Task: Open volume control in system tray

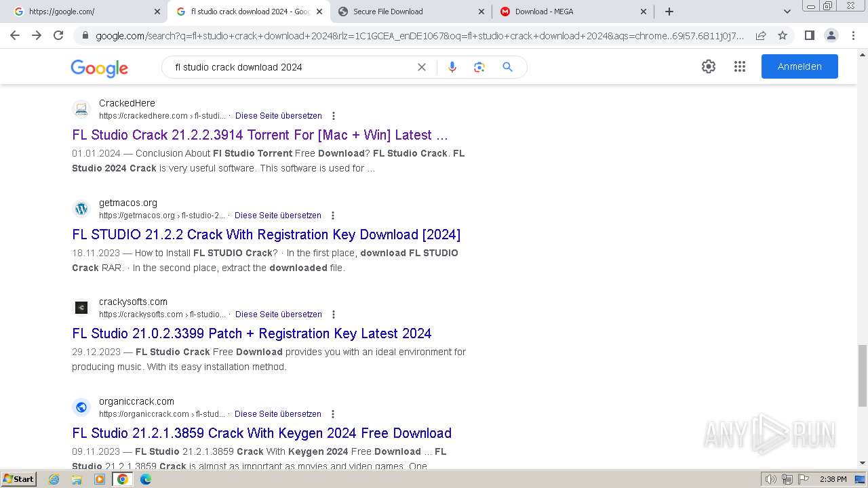Action: click(x=771, y=479)
